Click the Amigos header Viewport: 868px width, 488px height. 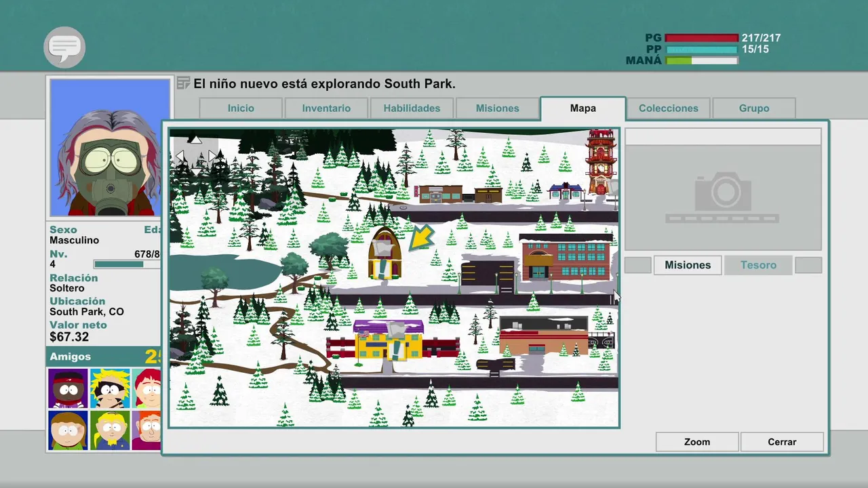[x=104, y=357]
